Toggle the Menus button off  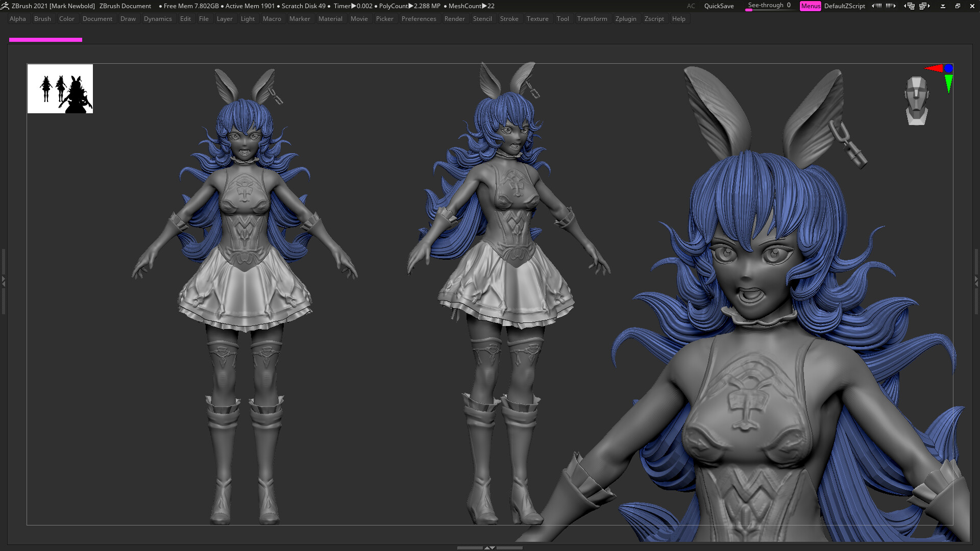(811, 6)
